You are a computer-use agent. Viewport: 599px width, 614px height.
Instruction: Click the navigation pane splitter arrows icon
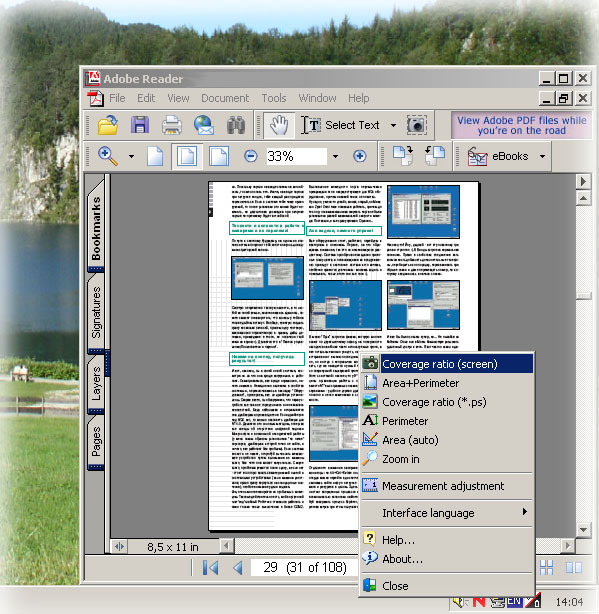[x=119, y=547]
